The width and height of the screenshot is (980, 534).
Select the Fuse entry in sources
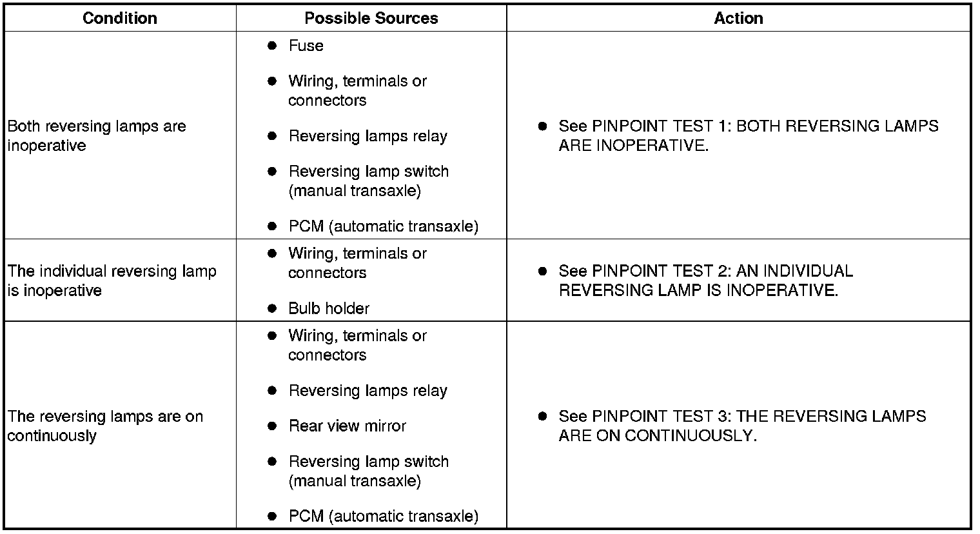pyautogui.click(x=306, y=46)
